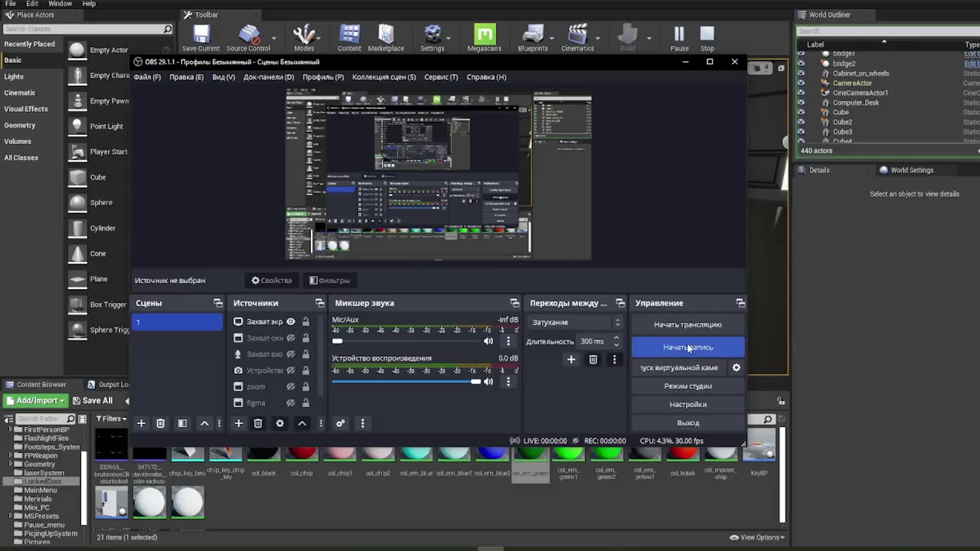This screenshot has width=980, height=551.
Task: Toggle visibility of CameraActor in outliner
Action: coord(801,83)
